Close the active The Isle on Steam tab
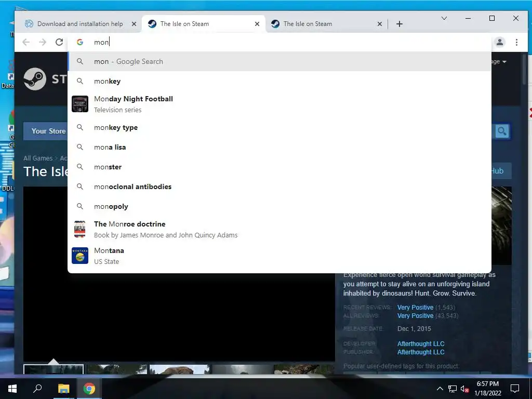The image size is (532, 399). tap(257, 24)
